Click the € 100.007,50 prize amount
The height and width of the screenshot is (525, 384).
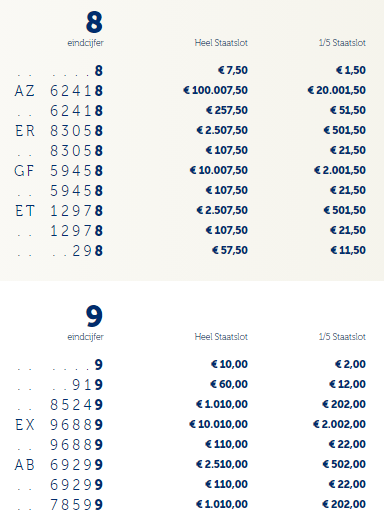(215, 90)
